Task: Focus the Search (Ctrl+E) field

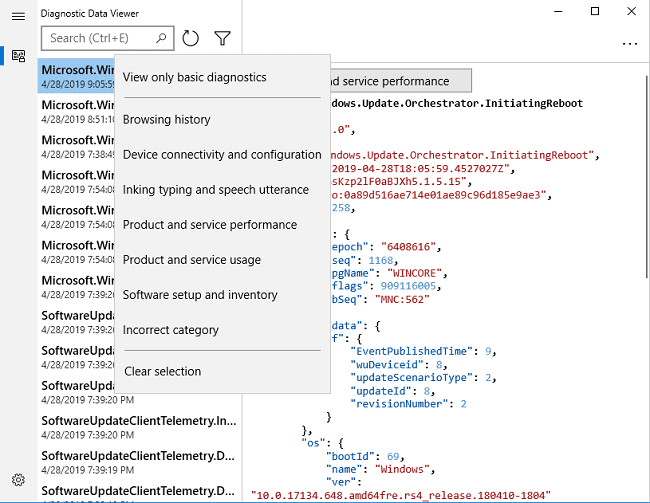Action: (107, 38)
